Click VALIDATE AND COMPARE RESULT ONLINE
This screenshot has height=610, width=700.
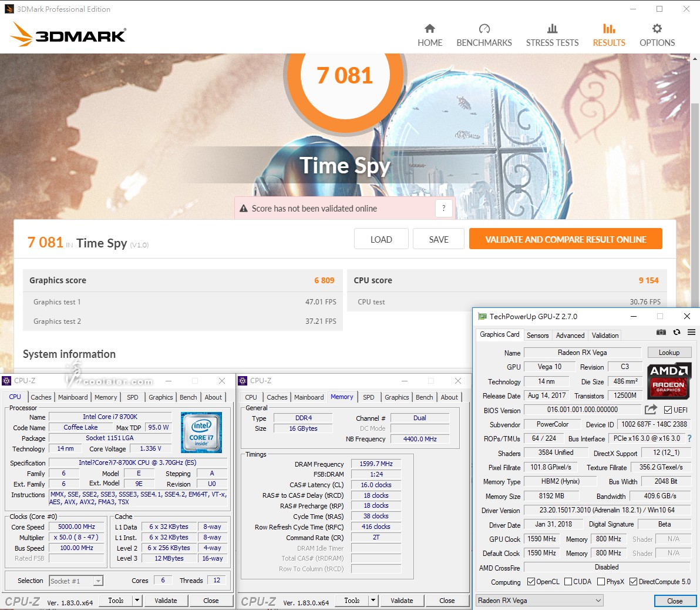click(x=566, y=239)
